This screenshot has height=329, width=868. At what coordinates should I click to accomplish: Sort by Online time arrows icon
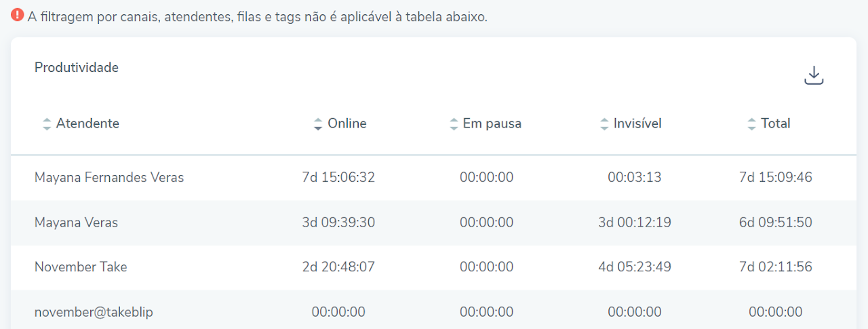click(318, 124)
